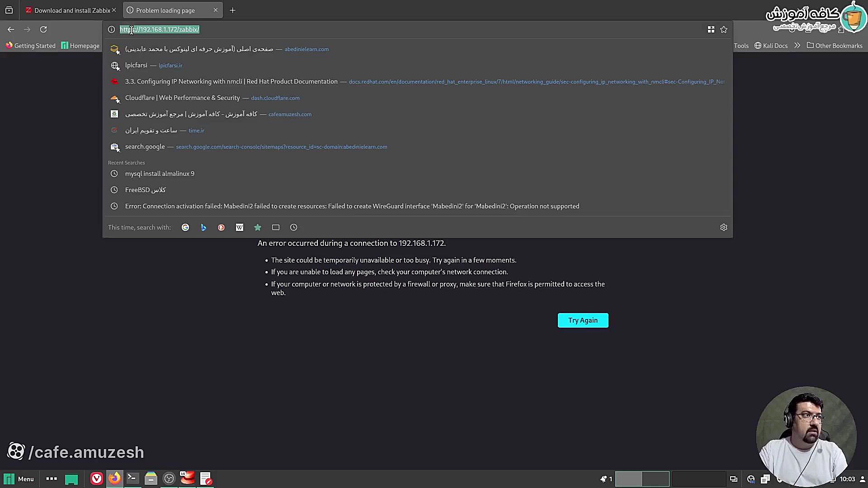This screenshot has height=488, width=868.
Task: Reload the current page
Action: (x=43, y=29)
